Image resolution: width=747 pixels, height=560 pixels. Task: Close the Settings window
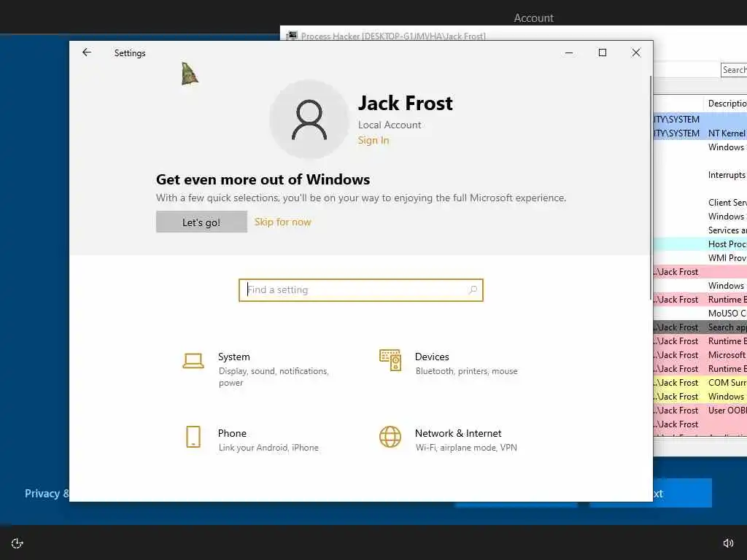(x=636, y=52)
